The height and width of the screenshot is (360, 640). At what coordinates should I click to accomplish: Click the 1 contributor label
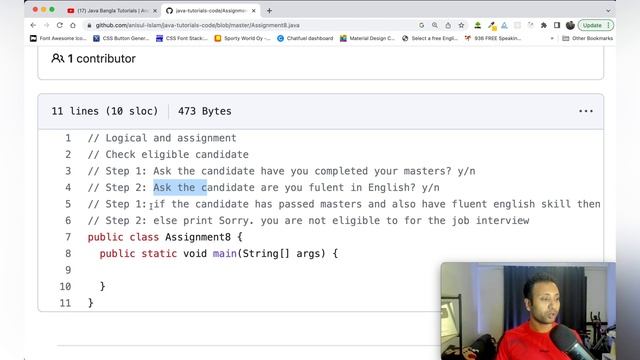(93, 59)
